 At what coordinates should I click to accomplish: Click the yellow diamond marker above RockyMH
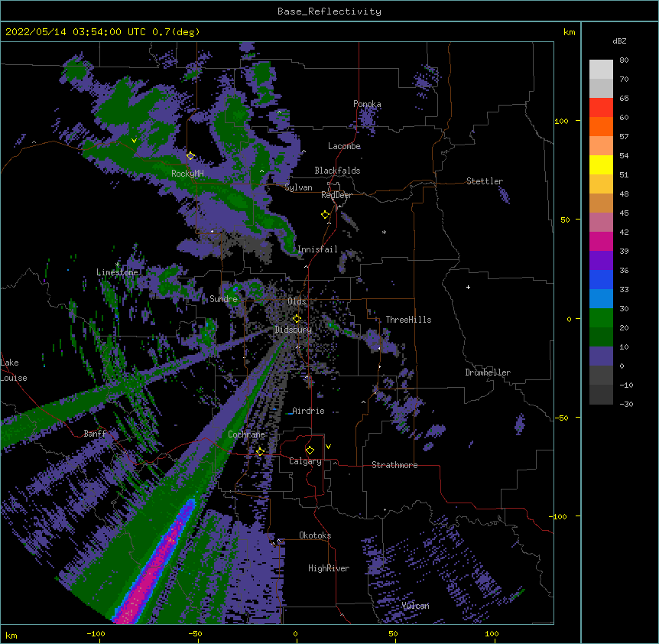[190, 156]
